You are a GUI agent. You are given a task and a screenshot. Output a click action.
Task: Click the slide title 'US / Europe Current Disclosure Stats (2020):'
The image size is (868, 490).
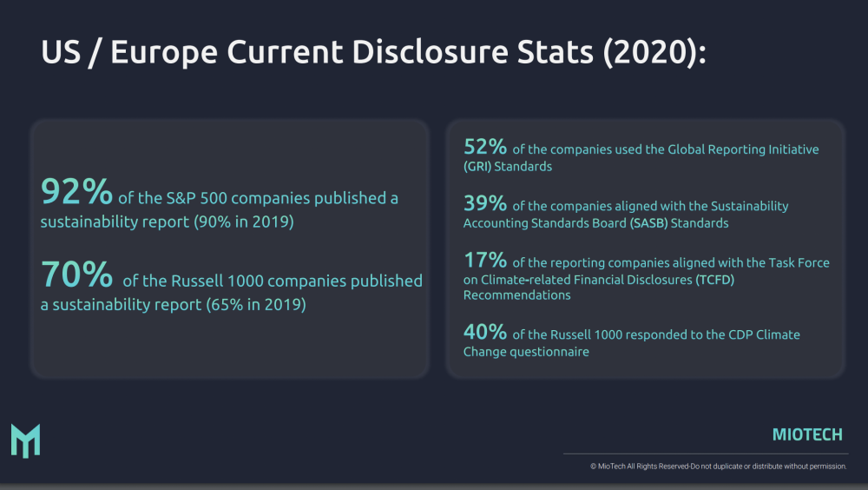[373, 52]
